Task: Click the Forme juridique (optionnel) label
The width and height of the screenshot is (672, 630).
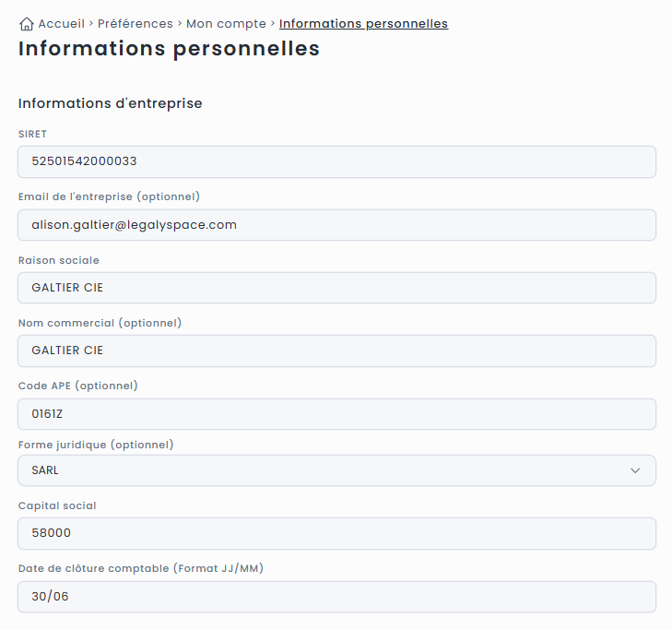Action: (x=95, y=445)
